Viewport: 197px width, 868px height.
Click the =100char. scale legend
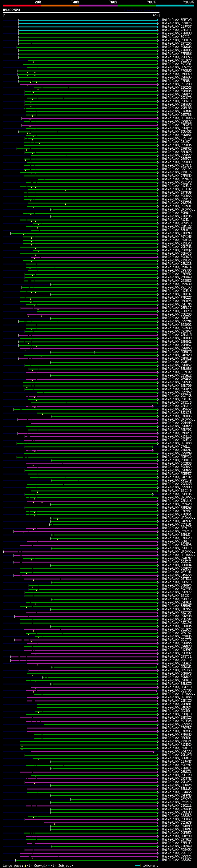(x=146, y=865)
